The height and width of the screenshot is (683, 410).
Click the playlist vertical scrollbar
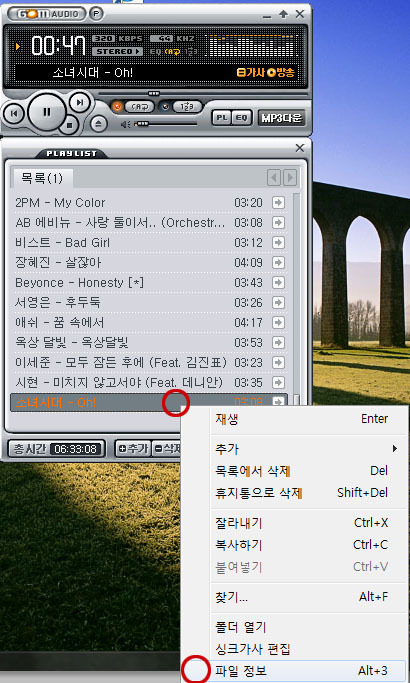(297, 301)
